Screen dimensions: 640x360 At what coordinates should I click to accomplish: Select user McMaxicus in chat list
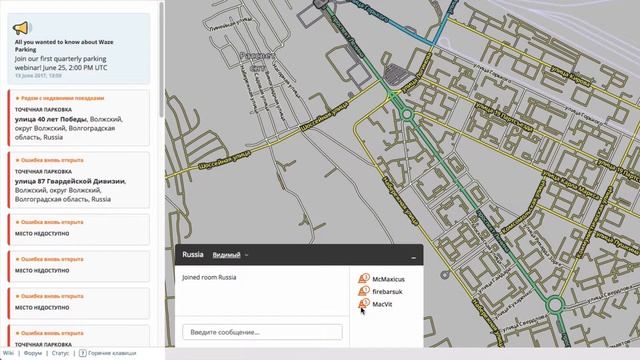click(388, 279)
